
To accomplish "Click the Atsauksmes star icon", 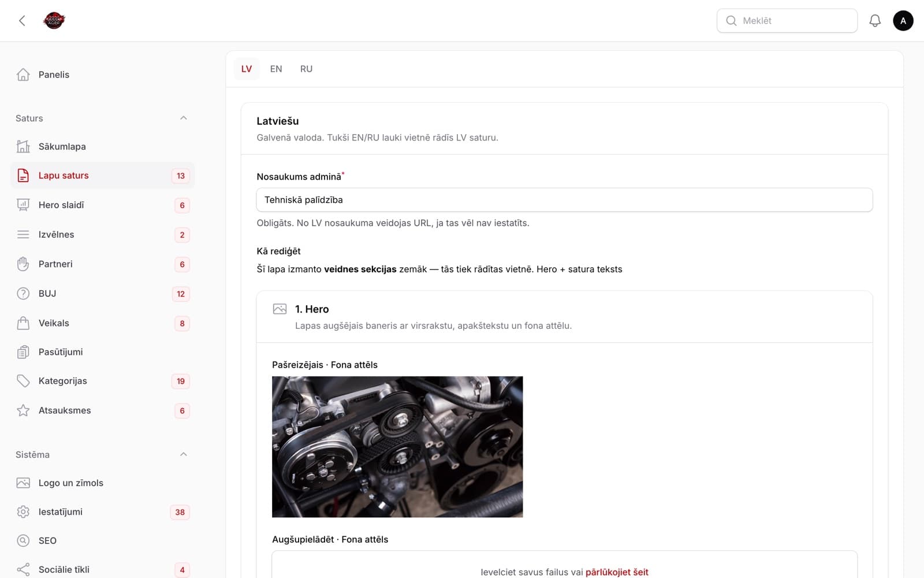I will click(23, 410).
